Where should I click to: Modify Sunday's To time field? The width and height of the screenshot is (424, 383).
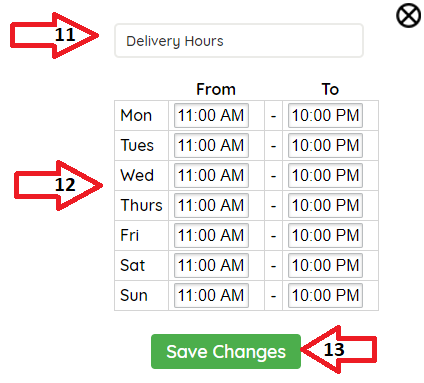[325, 295]
